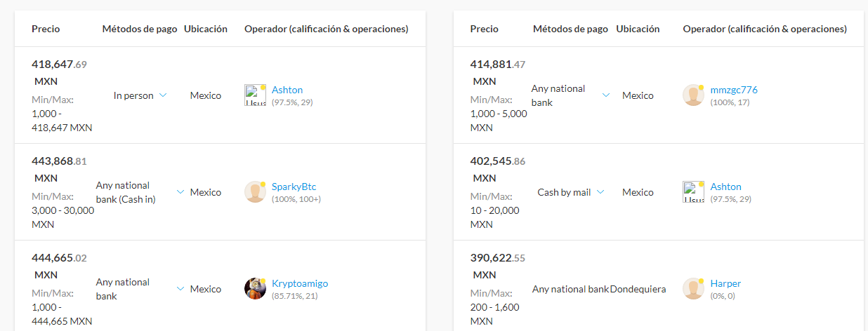Viewport: 868px width, 331px height.
Task: Expand the Any national bank (Cash in) dropdown
Action: (180, 192)
